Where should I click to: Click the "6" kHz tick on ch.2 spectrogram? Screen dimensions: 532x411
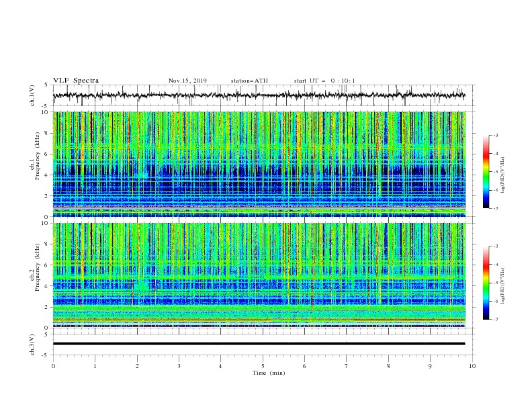[x=47, y=265]
